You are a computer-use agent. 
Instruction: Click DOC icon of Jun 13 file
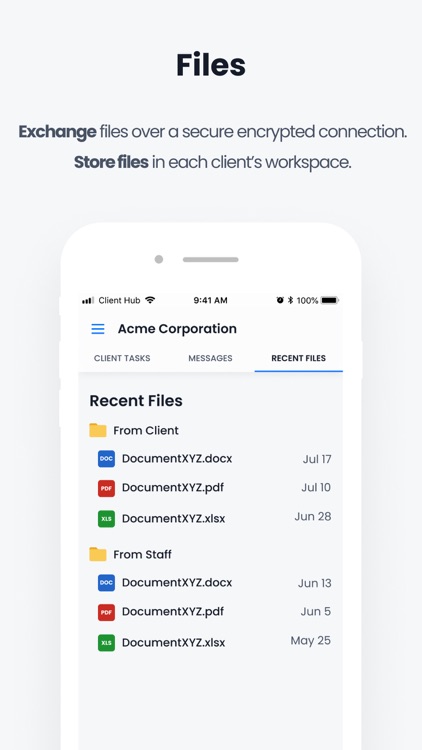[x=106, y=583]
